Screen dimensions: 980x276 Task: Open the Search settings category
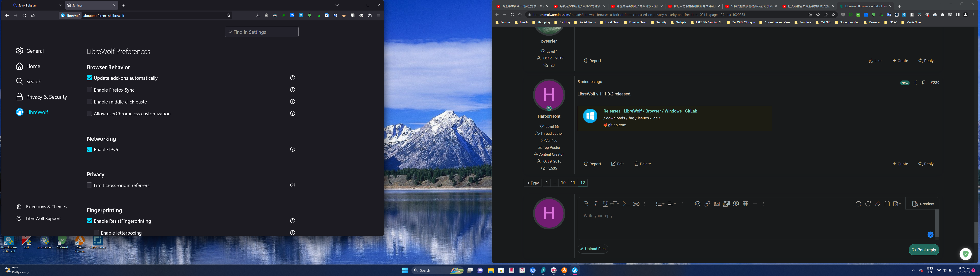(x=29, y=82)
